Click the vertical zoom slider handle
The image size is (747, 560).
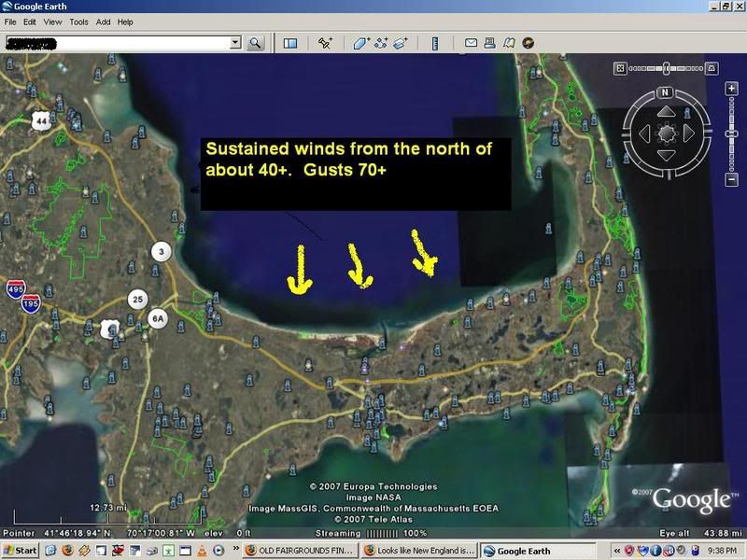[731, 134]
